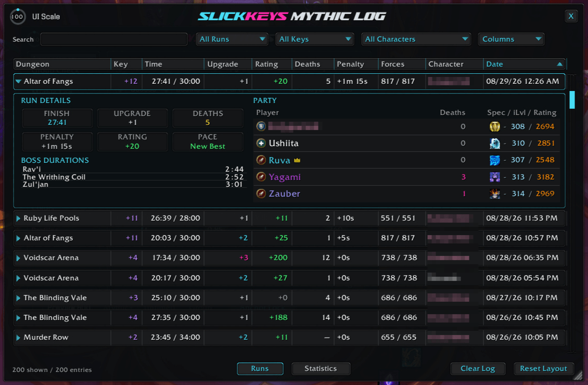Image resolution: width=588 pixels, height=385 pixels.
Task: Click tank role icon of first party member
Action: coord(261,126)
